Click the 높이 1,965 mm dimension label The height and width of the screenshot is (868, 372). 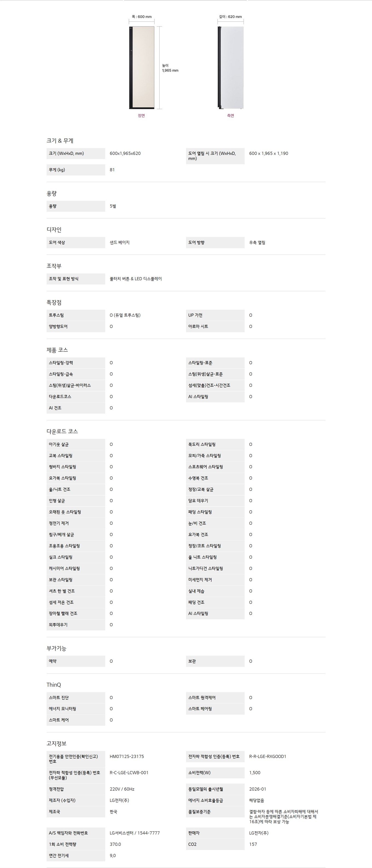[x=170, y=68]
